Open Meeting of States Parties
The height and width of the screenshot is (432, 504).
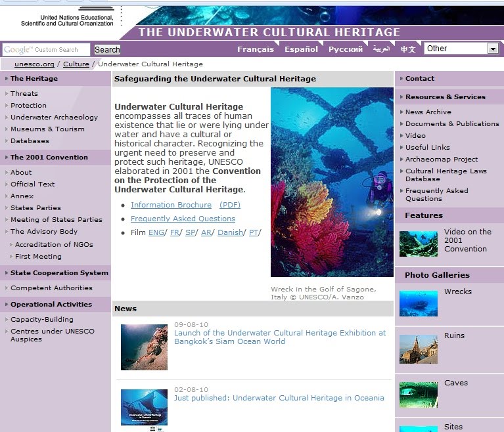[57, 220]
